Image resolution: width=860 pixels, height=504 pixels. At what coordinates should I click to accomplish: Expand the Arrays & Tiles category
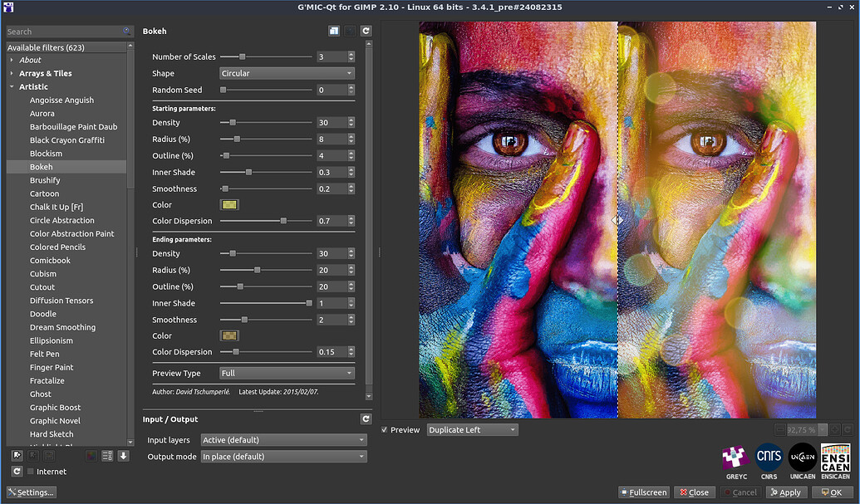[45, 73]
